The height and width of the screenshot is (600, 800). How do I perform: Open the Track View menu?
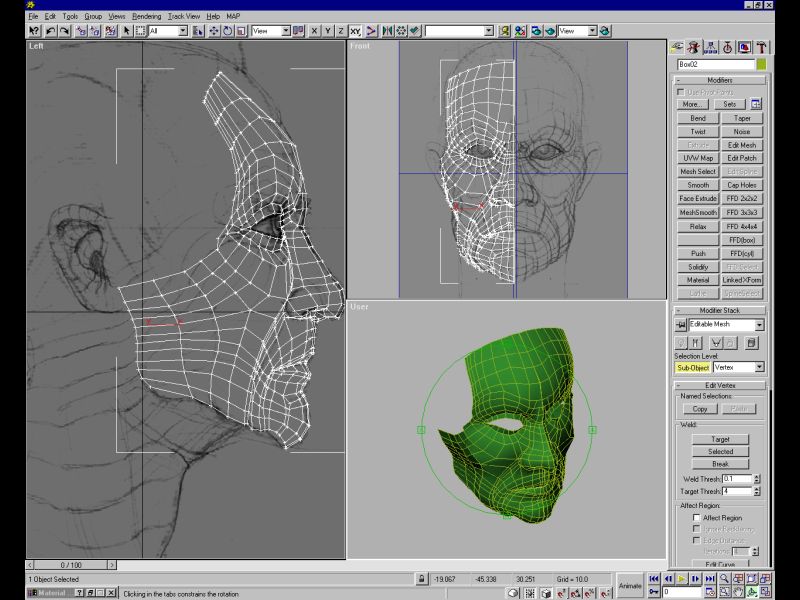tap(183, 17)
